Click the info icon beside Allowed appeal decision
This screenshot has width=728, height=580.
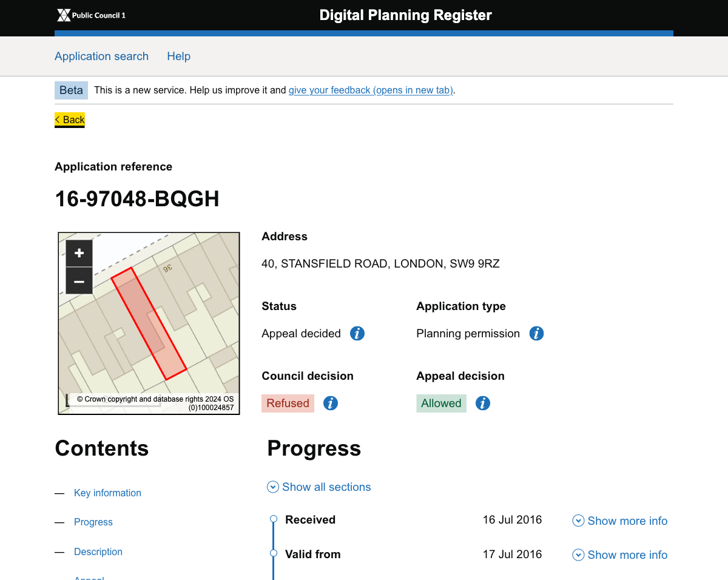[483, 403]
